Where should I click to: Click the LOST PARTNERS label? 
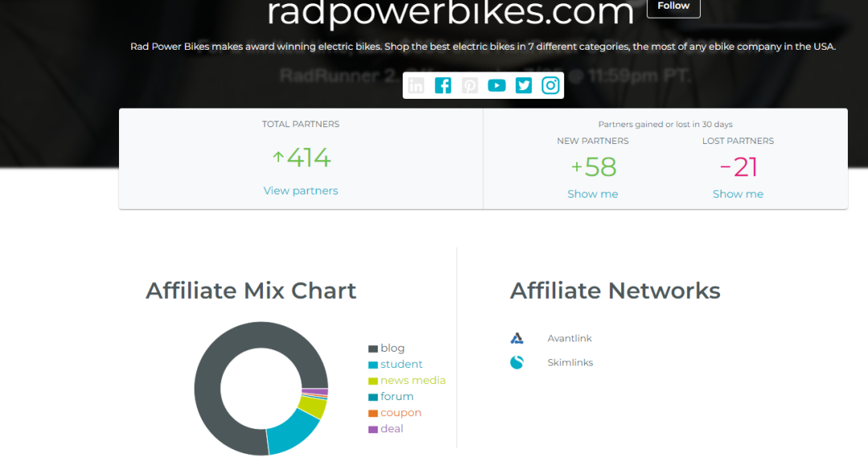click(738, 141)
